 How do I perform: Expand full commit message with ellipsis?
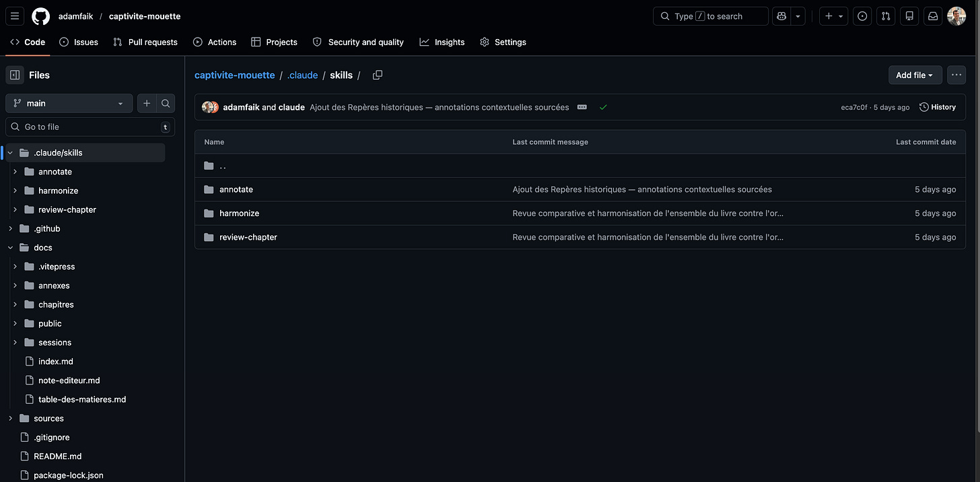pyautogui.click(x=582, y=106)
